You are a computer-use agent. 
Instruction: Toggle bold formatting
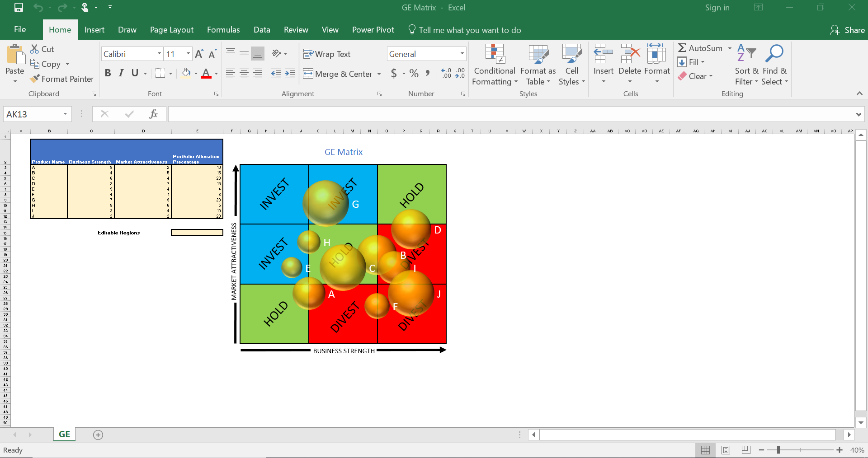tap(108, 73)
